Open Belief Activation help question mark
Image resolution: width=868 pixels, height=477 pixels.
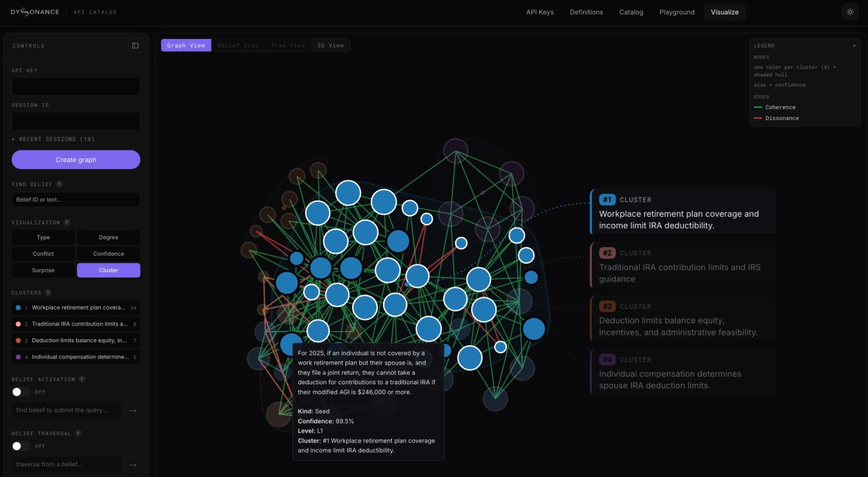click(82, 379)
